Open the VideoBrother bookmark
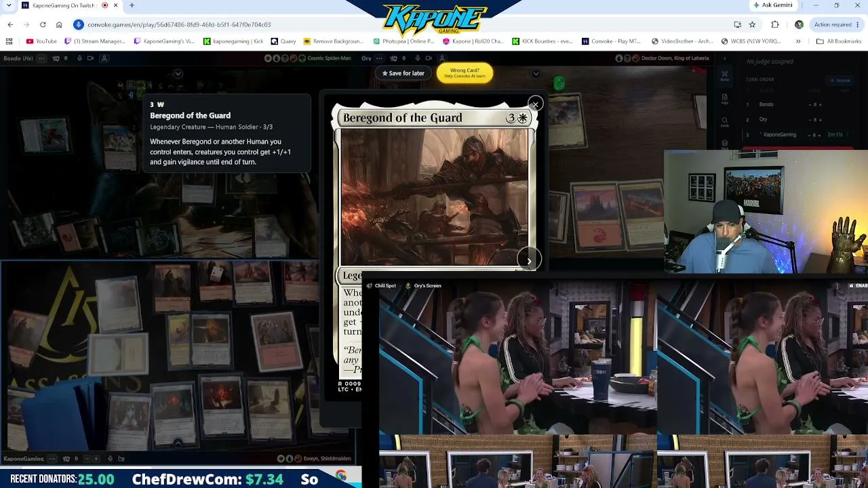 [x=682, y=41]
